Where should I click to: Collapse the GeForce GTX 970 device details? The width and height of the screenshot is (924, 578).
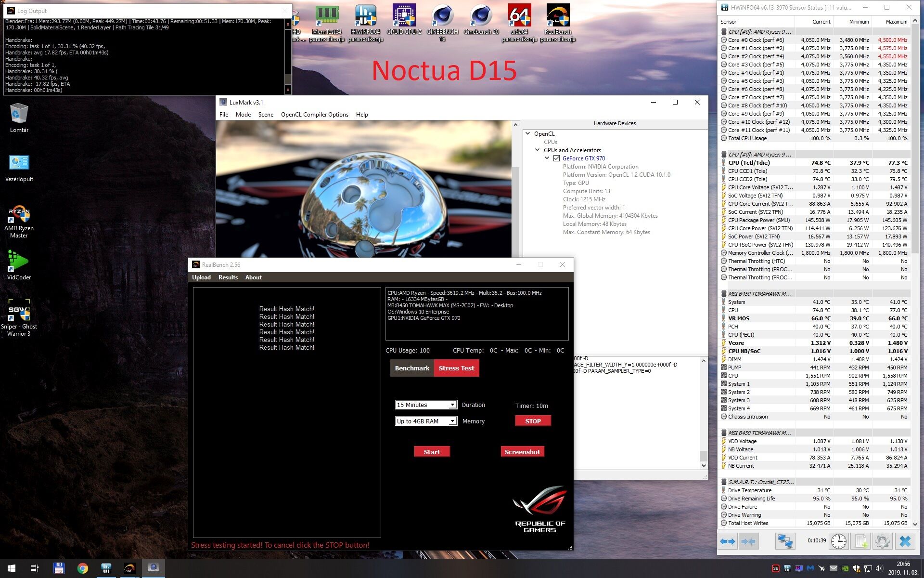pyautogui.click(x=547, y=158)
